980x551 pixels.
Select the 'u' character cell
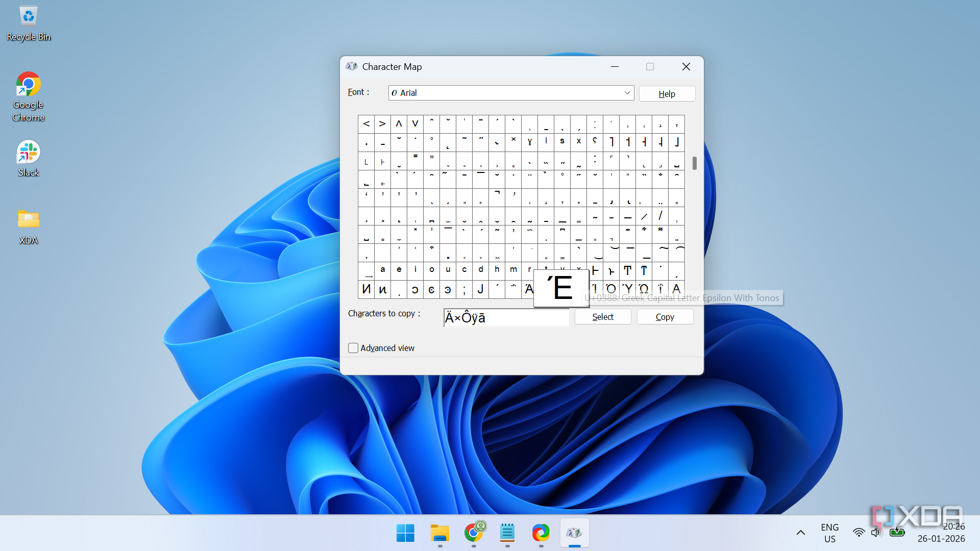[x=448, y=271]
